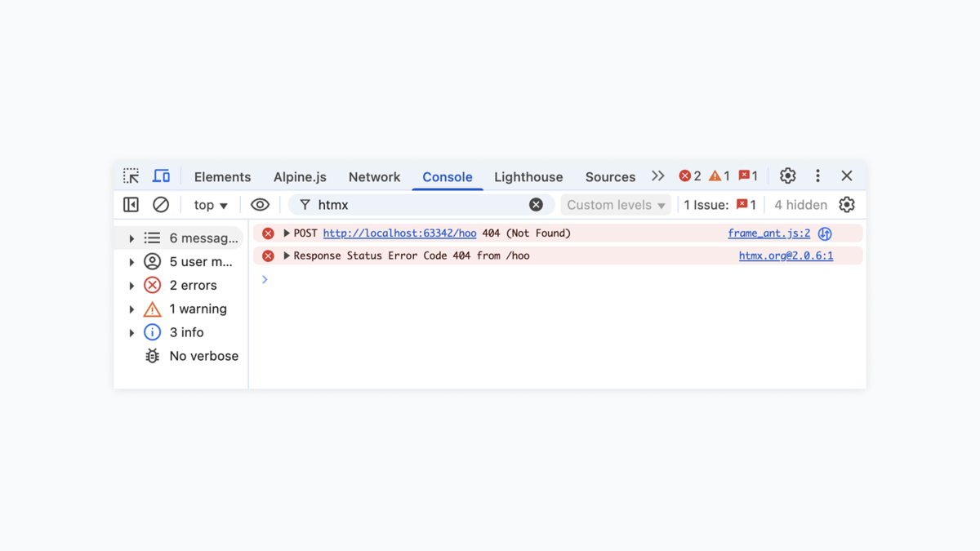Select the 2 errors sidebar row
Viewport: 980px width, 551px height.
tap(180, 286)
